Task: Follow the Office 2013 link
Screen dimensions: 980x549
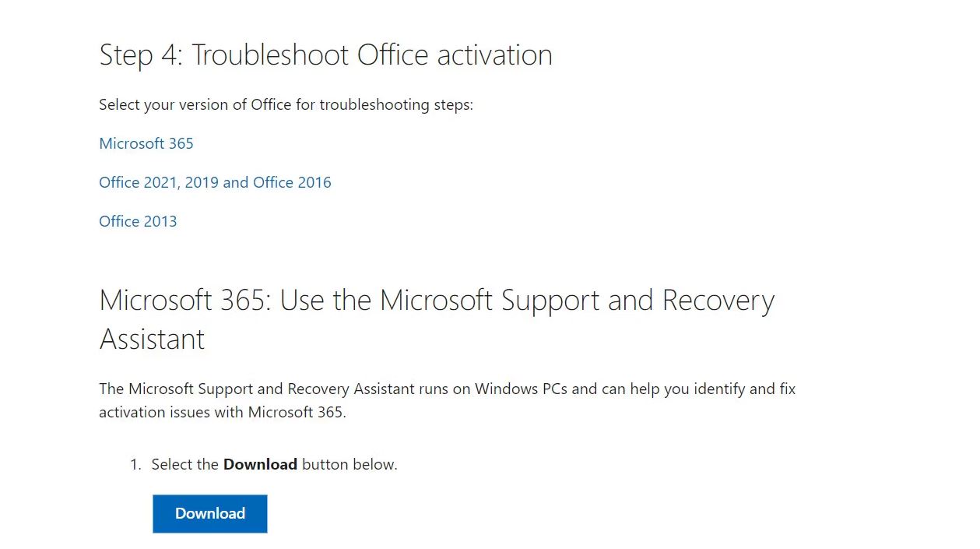Action: click(138, 221)
